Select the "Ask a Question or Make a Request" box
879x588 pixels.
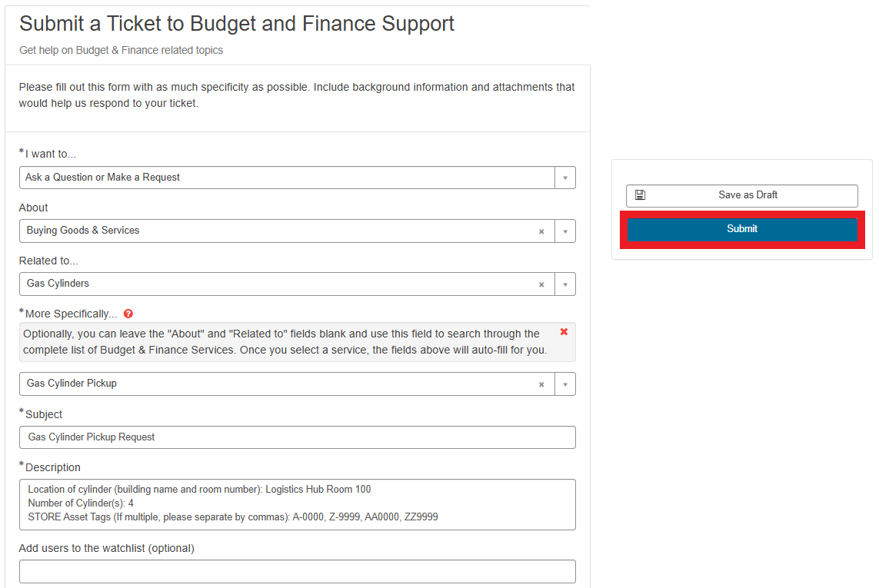click(x=286, y=178)
